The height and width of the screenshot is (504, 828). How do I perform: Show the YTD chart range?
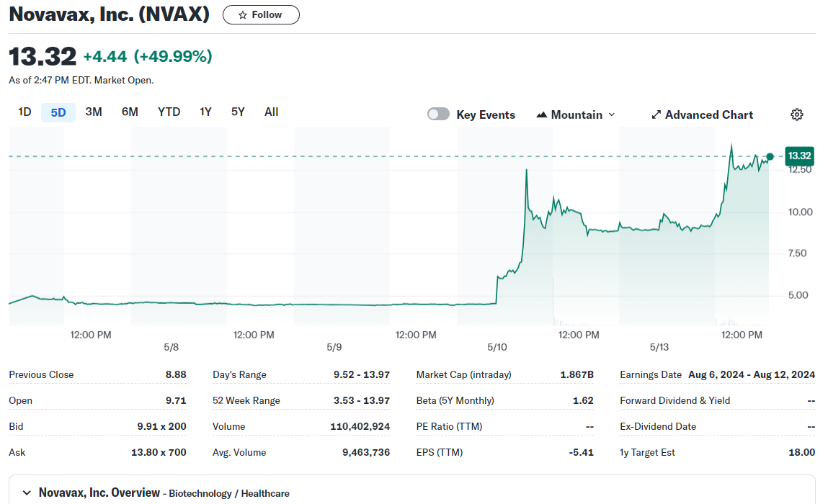[x=169, y=112]
